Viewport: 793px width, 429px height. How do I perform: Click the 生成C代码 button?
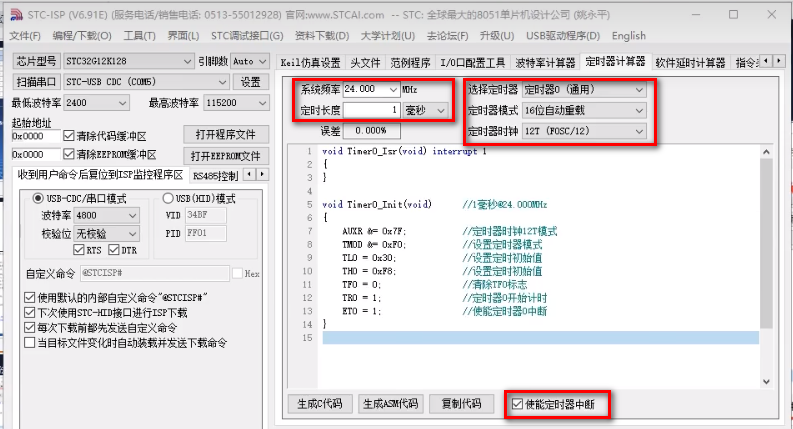pos(320,404)
